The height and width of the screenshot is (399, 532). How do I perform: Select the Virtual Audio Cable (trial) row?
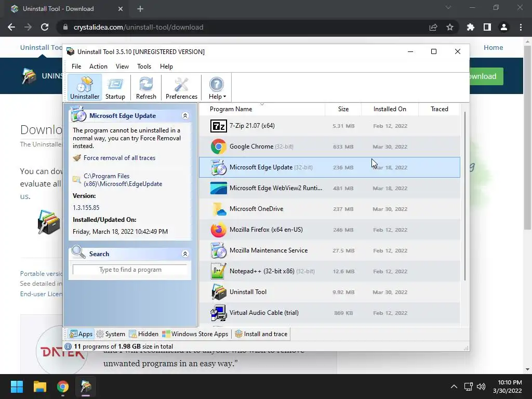point(329,313)
